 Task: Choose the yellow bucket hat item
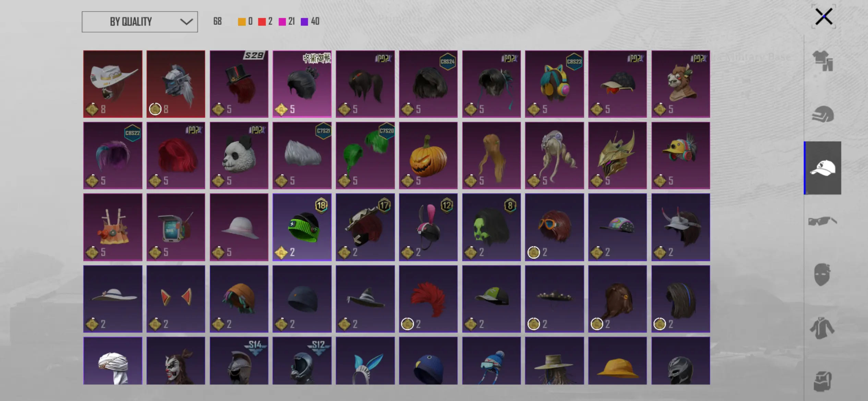coord(617,361)
